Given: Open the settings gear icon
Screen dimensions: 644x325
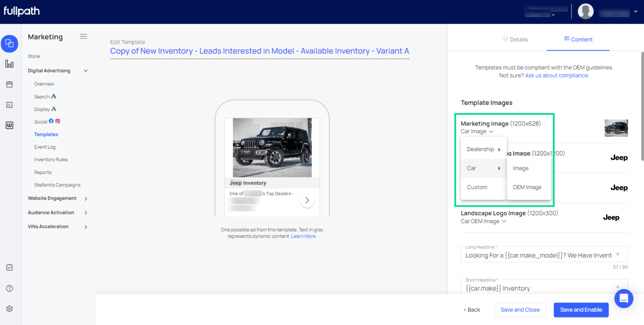Looking at the screenshot, I should (10, 309).
